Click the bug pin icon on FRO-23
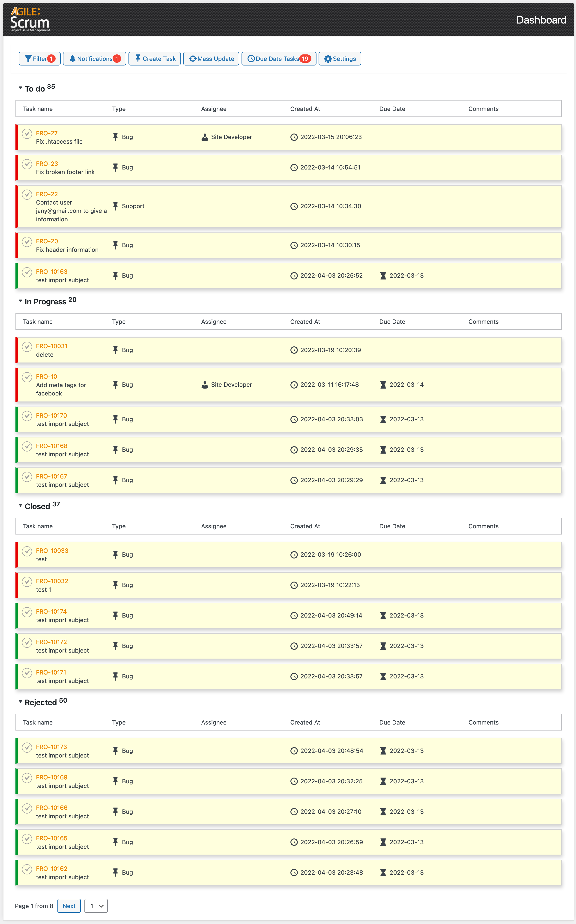576x924 pixels. [x=115, y=167]
